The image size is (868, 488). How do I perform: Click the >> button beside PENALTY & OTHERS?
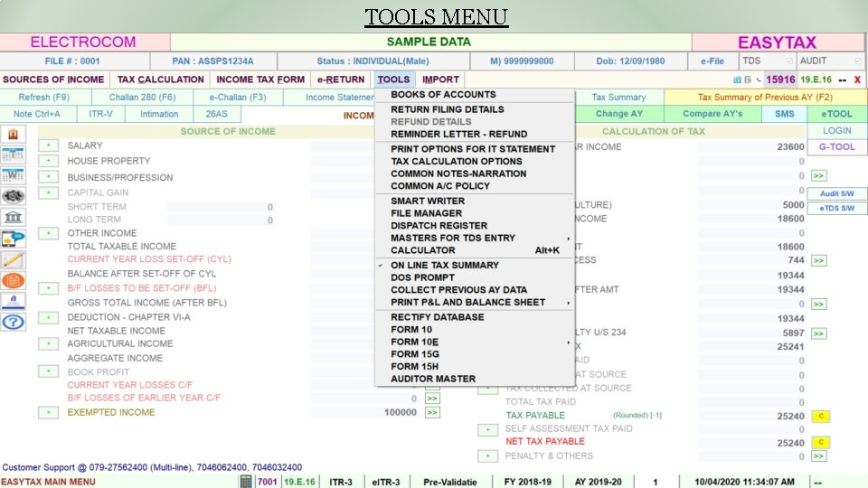point(819,456)
